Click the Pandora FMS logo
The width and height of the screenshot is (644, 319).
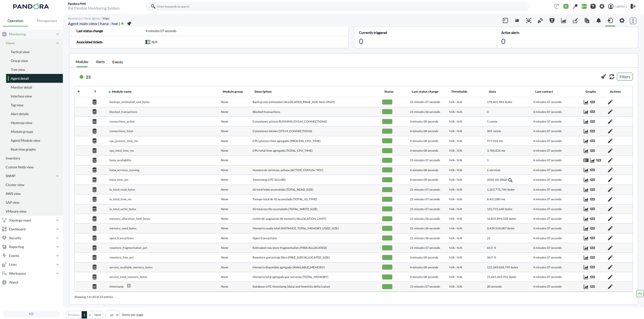(x=31, y=7)
